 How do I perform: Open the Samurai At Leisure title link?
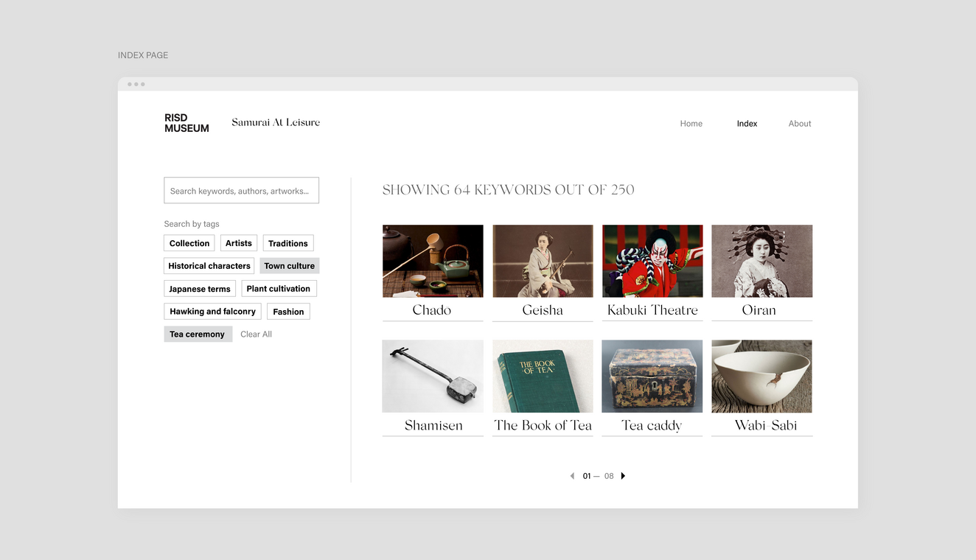click(276, 122)
